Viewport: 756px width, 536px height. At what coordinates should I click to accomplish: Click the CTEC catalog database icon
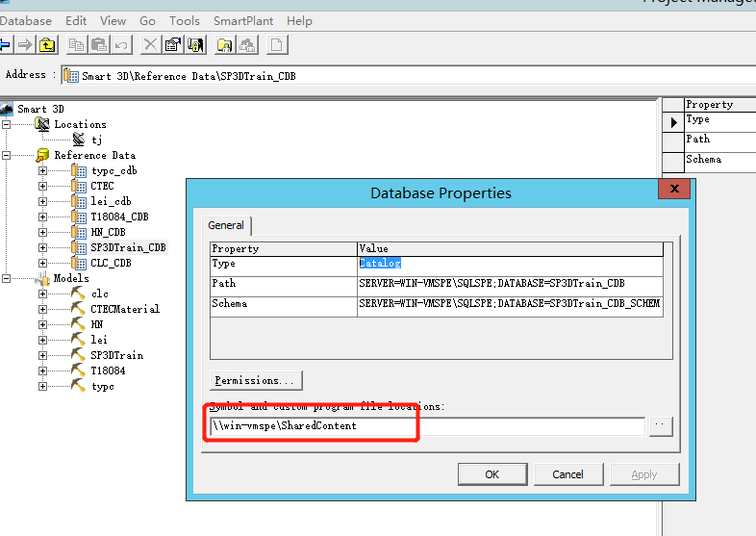[79, 186]
